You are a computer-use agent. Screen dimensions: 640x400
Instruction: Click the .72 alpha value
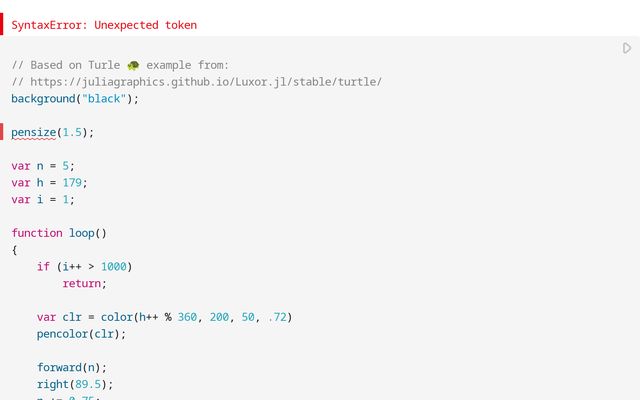click(x=277, y=317)
